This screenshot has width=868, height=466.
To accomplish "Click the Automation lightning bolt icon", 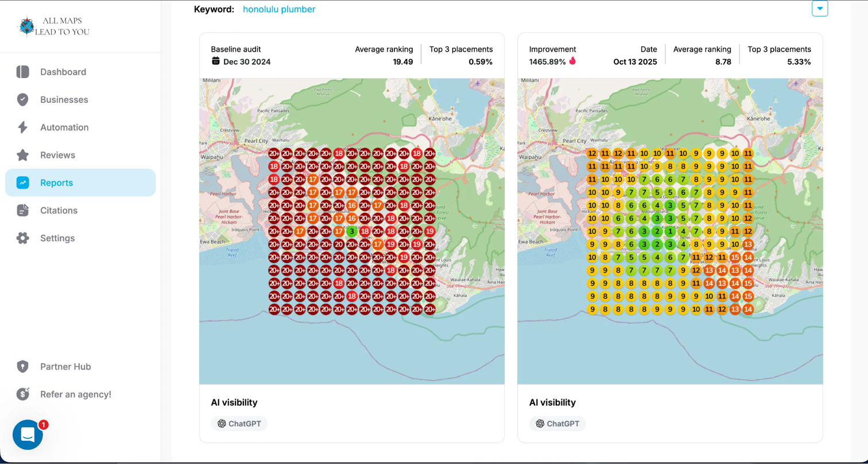I will coord(23,127).
